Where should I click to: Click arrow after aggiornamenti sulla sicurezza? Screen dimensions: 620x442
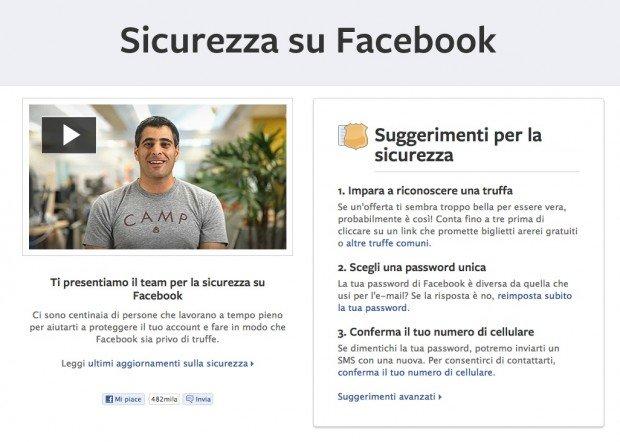[x=252, y=364]
